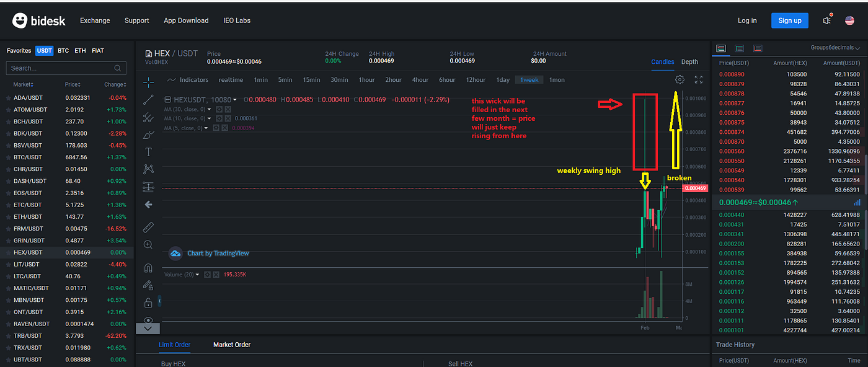Switch to the FIAT market tab

(98, 51)
